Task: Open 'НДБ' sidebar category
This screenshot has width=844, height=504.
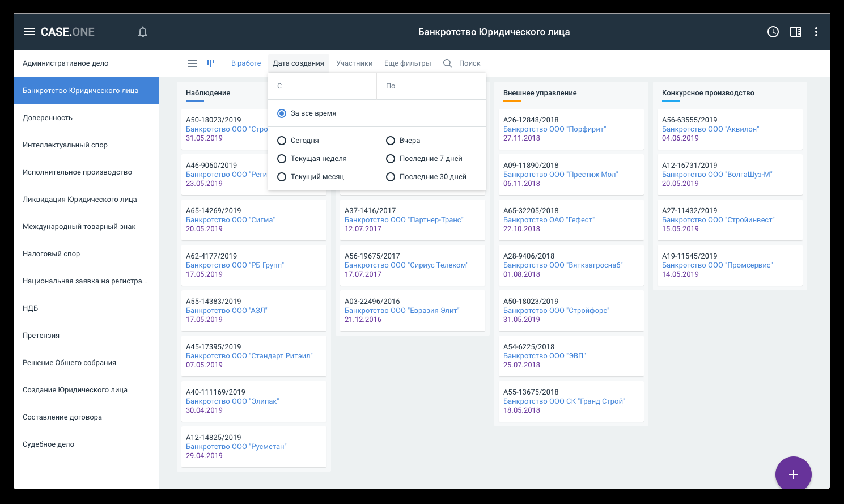Action: pyautogui.click(x=86, y=308)
